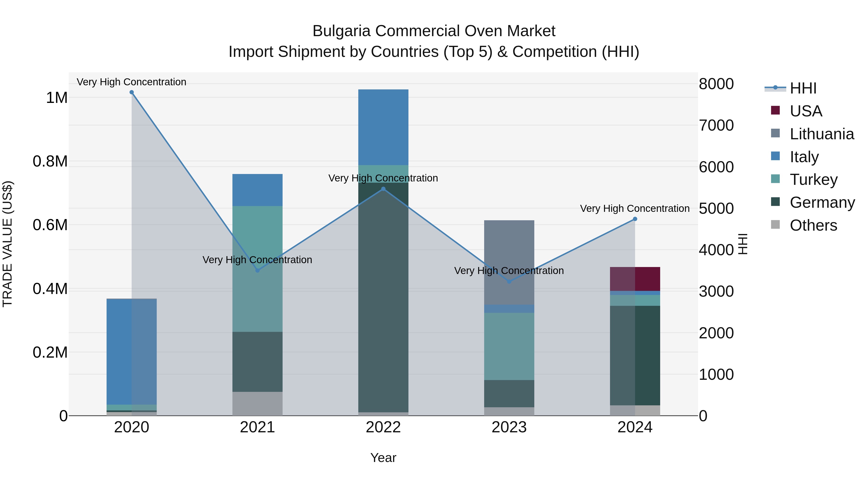868x488 pixels.
Task: Click the subtitle 'Import Shipment by Countries (Top 5)'
Action: point(360,52)
